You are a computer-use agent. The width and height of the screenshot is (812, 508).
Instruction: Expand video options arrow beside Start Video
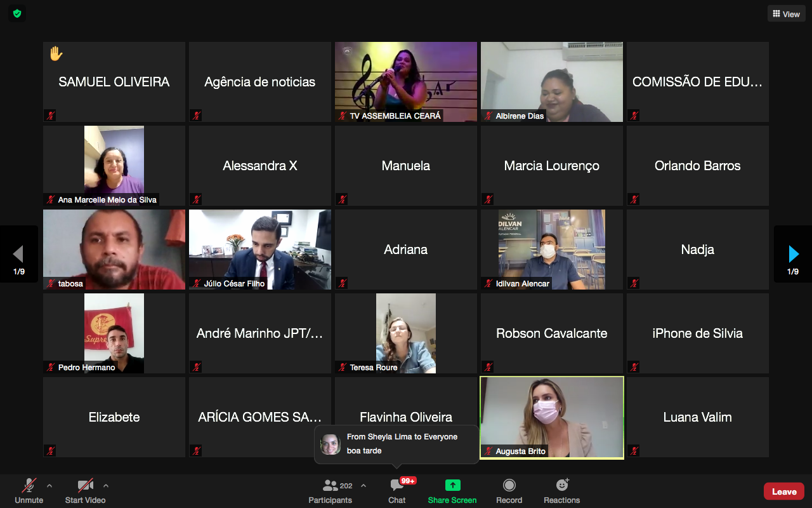(x=106, y=486)
